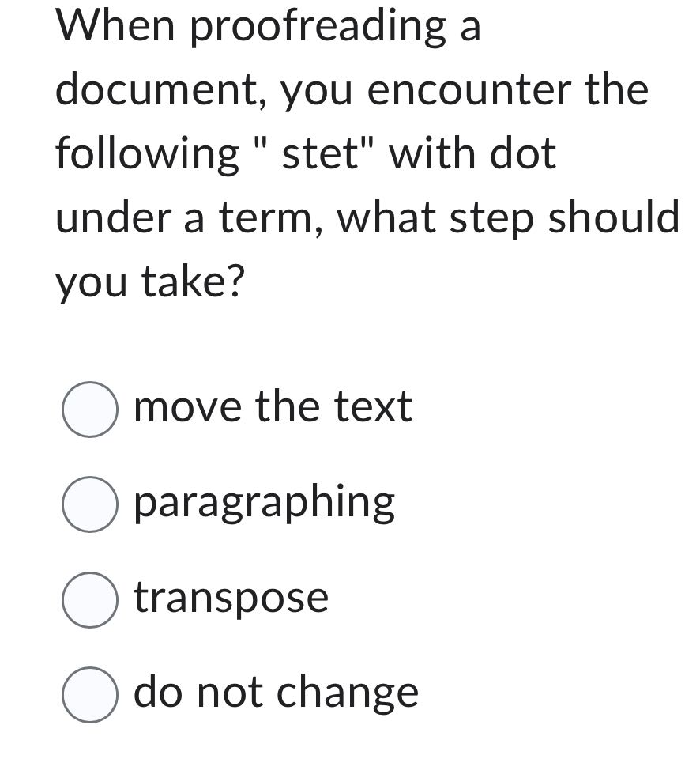Viewport: 700px width, 759px height.
Task: Click the answer option above paragraphing
Action: pos(273,408)
